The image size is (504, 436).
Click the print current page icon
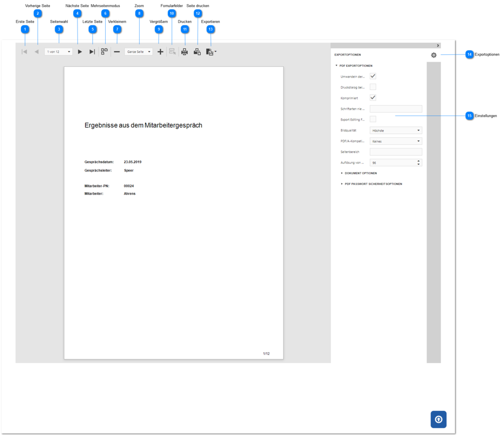pyautogui.click(x=198, y=52)
